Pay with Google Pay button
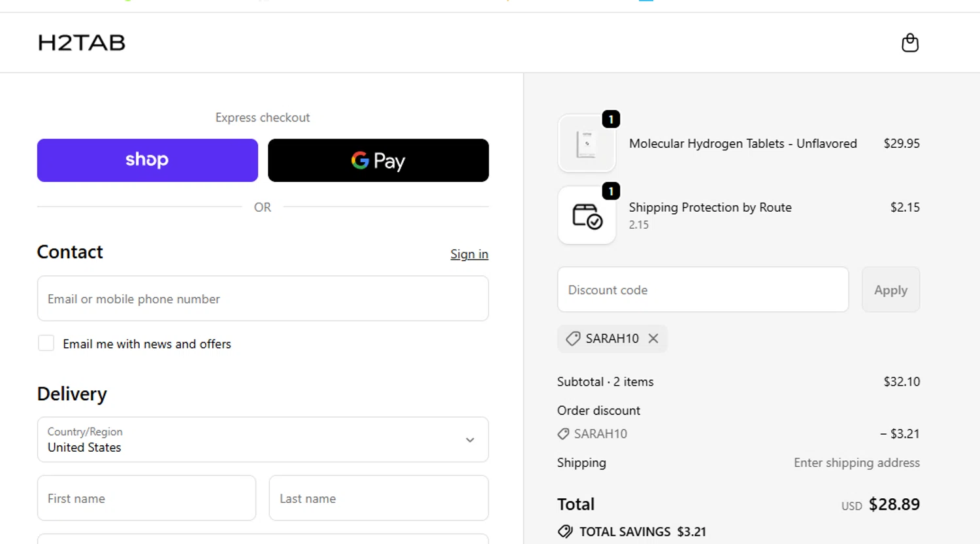Viewport: 980px width, 544px height. (x=378, y=160)
